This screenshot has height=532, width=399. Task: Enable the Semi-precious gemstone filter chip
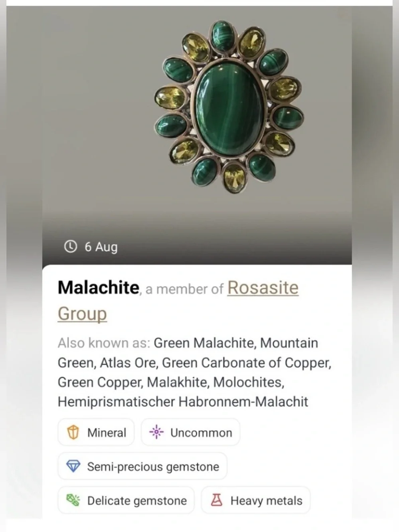[142, 466]
